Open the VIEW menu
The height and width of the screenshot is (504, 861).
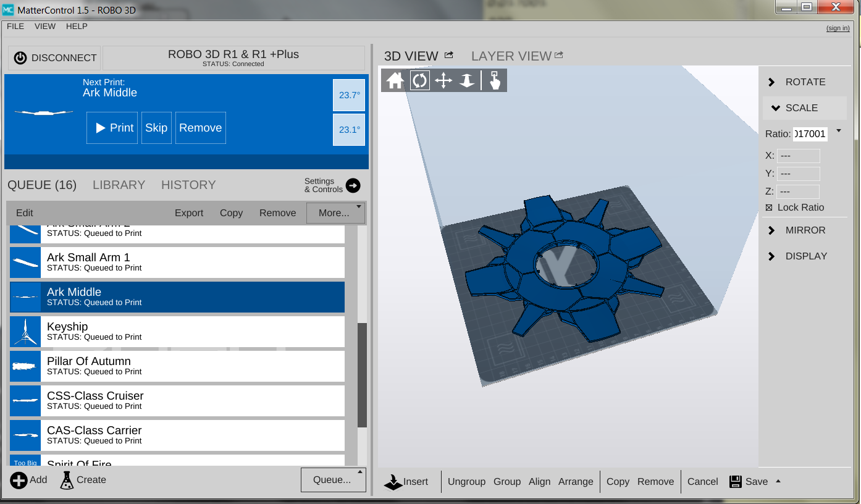(45, 27)
